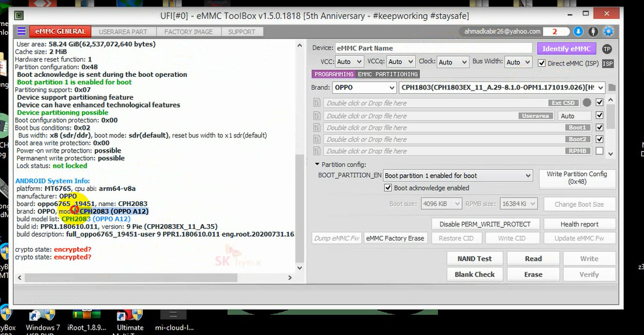
Task: Switch to eMMC GENERAL tab
Action: coord(60,31)
